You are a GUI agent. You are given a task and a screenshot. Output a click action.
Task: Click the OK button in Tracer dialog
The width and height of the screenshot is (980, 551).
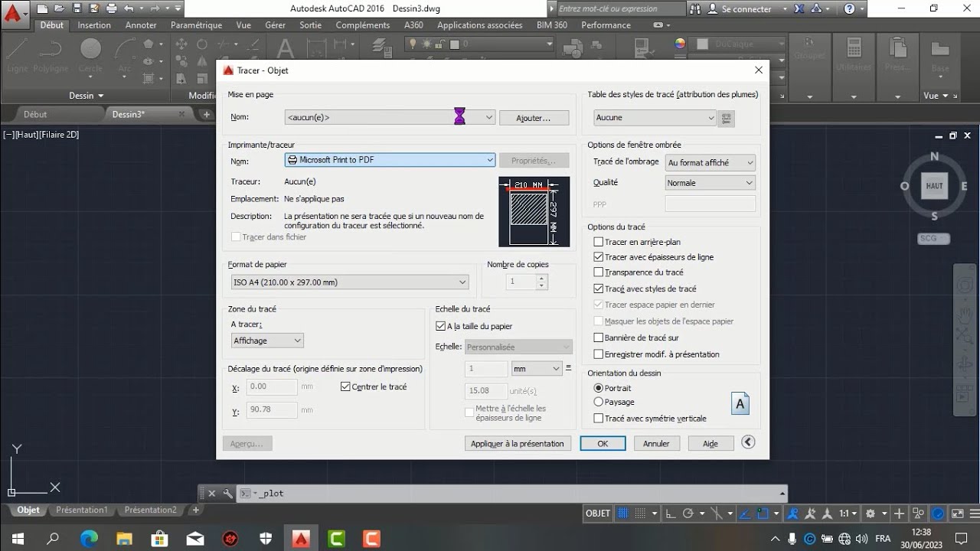pyautogui.click(x=603, y=443)
